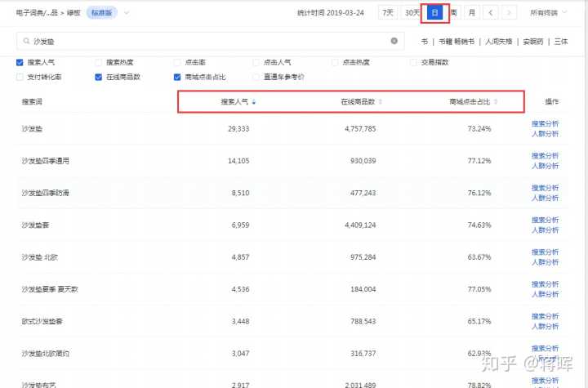Open 搜索分析 for 沙发垫 row

545,123
